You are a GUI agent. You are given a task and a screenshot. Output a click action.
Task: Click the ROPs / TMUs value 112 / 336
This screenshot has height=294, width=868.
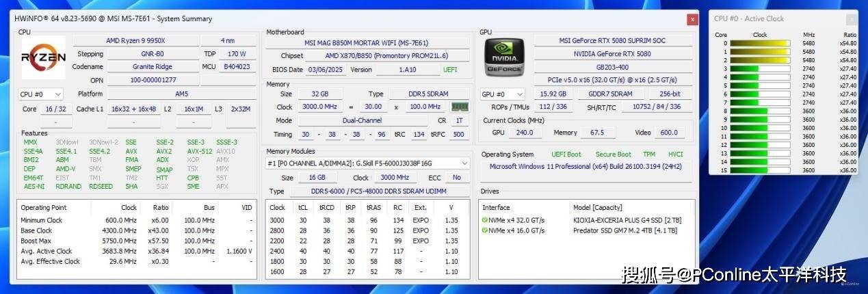point(553,107)
